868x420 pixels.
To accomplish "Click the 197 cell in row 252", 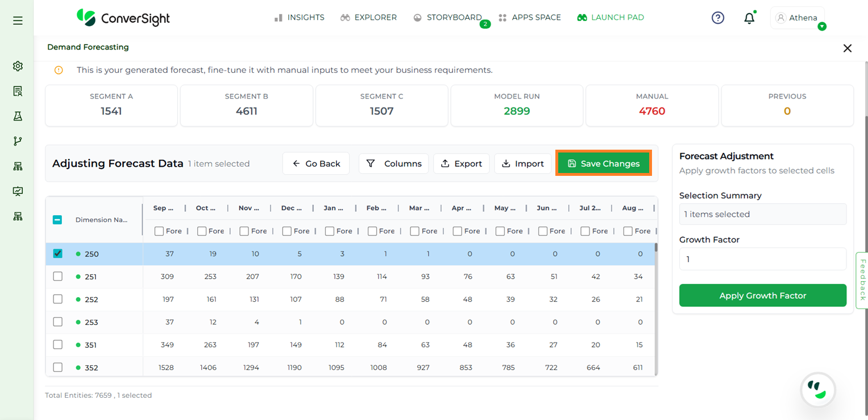I will point(168,299).
